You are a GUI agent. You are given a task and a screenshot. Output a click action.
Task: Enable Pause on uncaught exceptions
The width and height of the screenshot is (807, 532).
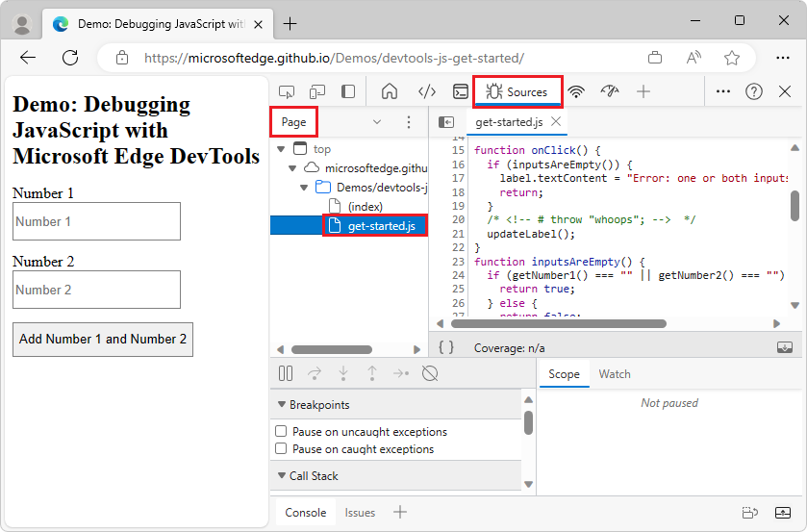tap(281, 432)
